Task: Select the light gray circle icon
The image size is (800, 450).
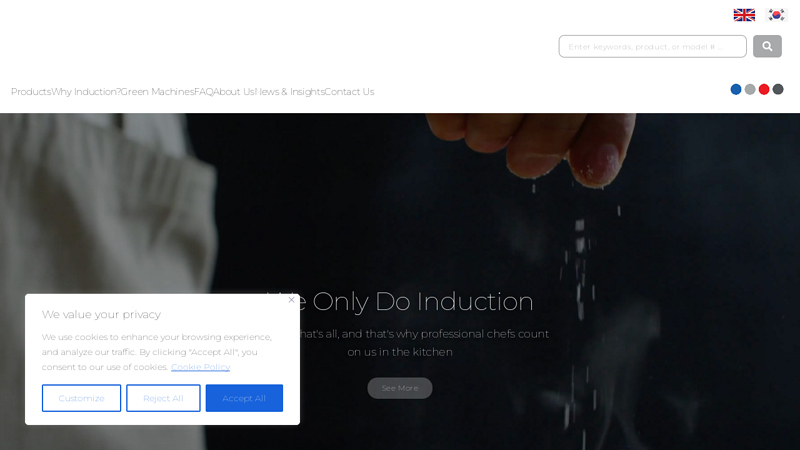Action: [749, 89]
